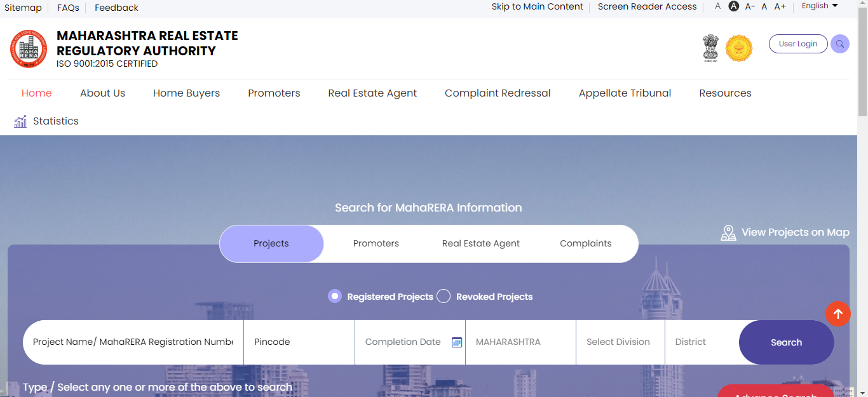This screenshot has height=397, width=868.
Task: Click the orange scroll-to-top arrow button
Action: (838, 314)
